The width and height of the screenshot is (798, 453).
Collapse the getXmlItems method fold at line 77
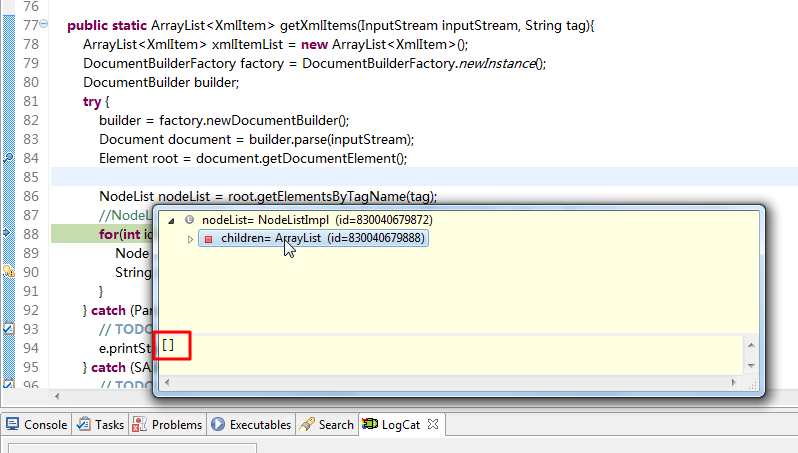coord(44,23)
